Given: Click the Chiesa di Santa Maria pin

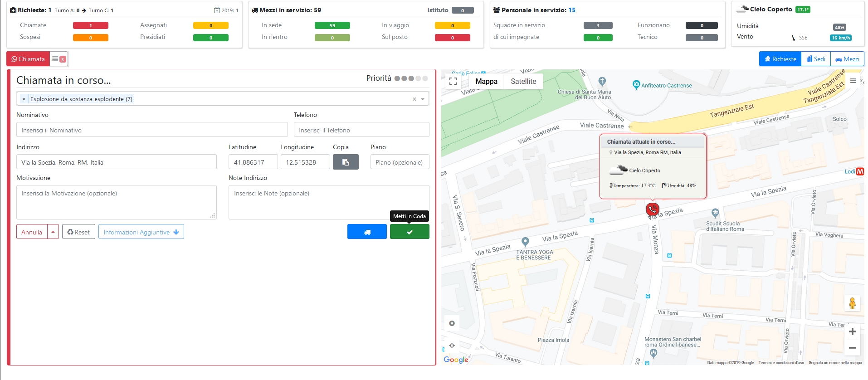Looking at the screenshot, I should pos(602,81).
